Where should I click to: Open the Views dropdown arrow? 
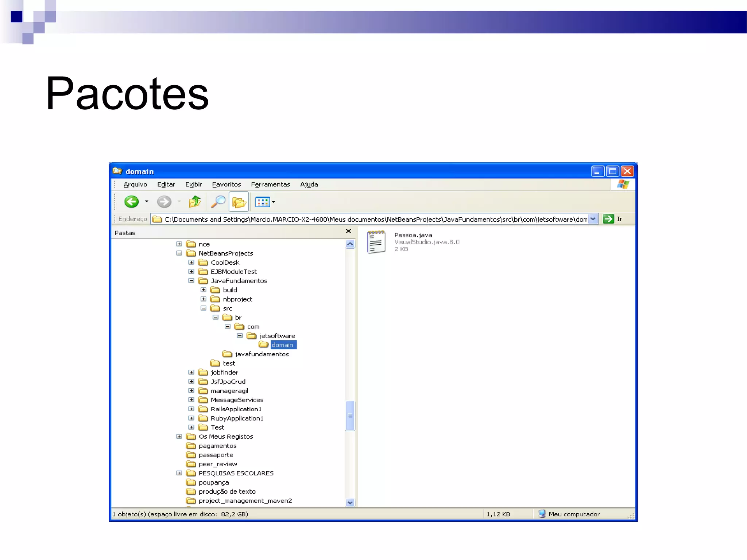click(x=274, y=202)
